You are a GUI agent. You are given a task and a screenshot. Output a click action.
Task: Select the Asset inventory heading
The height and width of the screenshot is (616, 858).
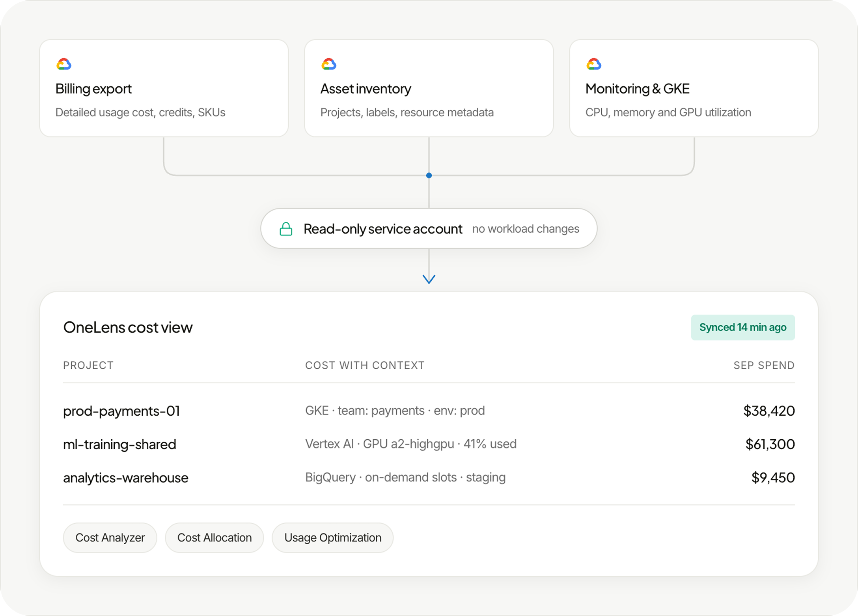[x=366, y=89]
